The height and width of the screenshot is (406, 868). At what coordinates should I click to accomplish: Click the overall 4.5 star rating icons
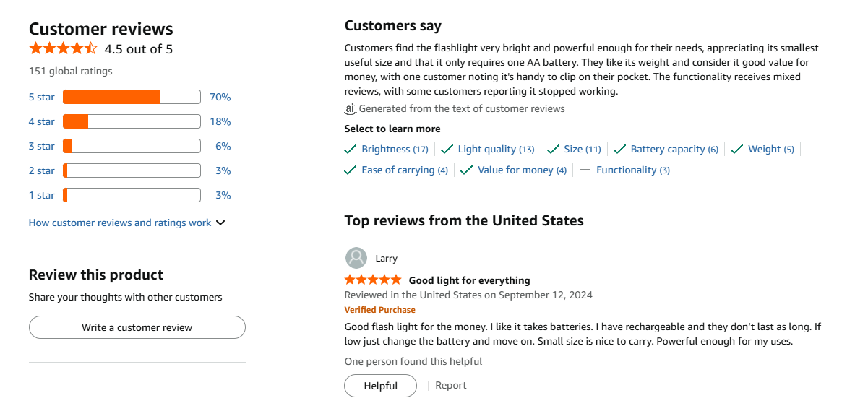[x=63, y=49]
